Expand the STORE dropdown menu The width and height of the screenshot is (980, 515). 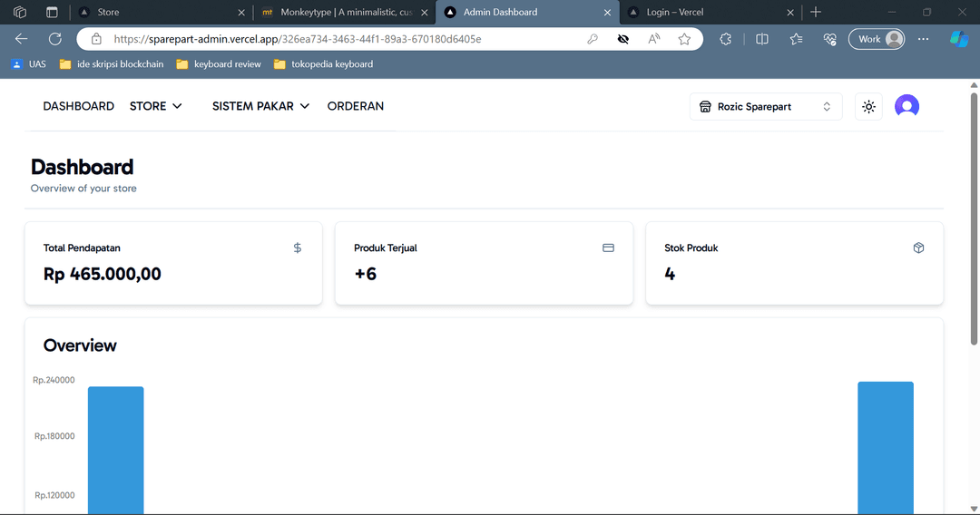pos(156,106)
